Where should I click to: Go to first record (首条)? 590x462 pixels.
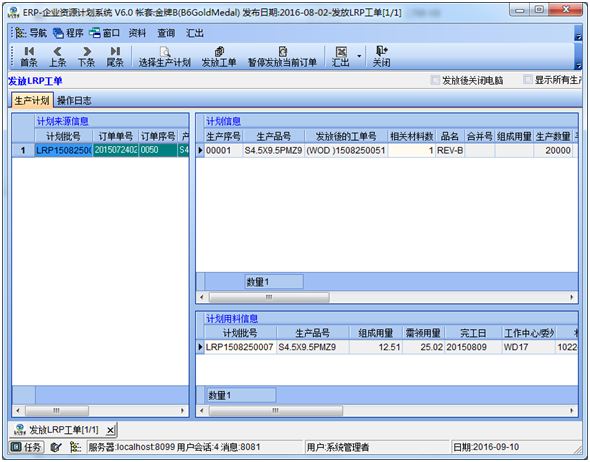(x=29, y=56)
